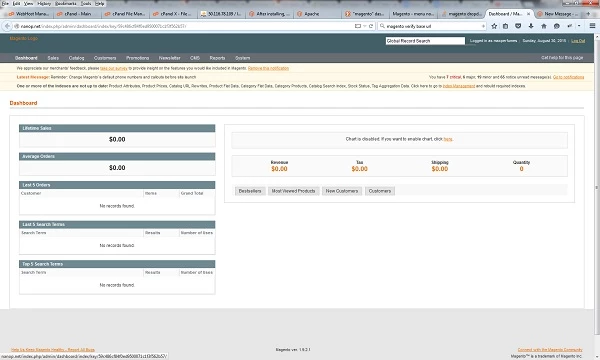Click the page vertical scrollbar
The image size is (600, 360).
tap(597, 187)
